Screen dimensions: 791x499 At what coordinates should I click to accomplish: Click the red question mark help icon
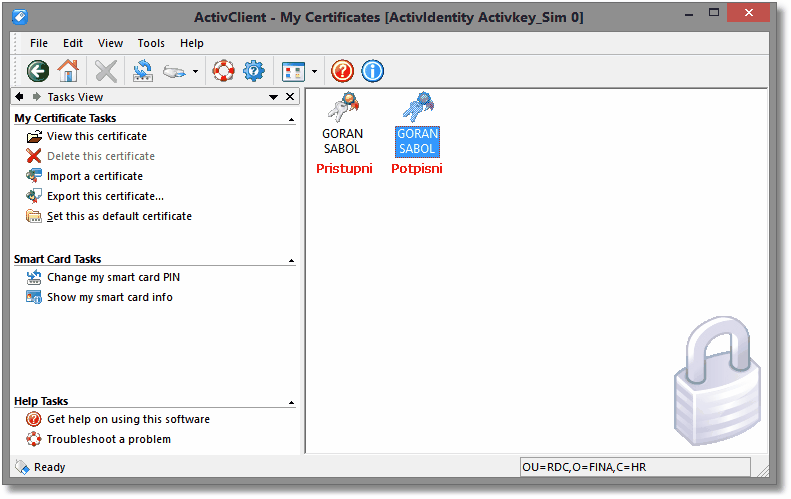343,71
